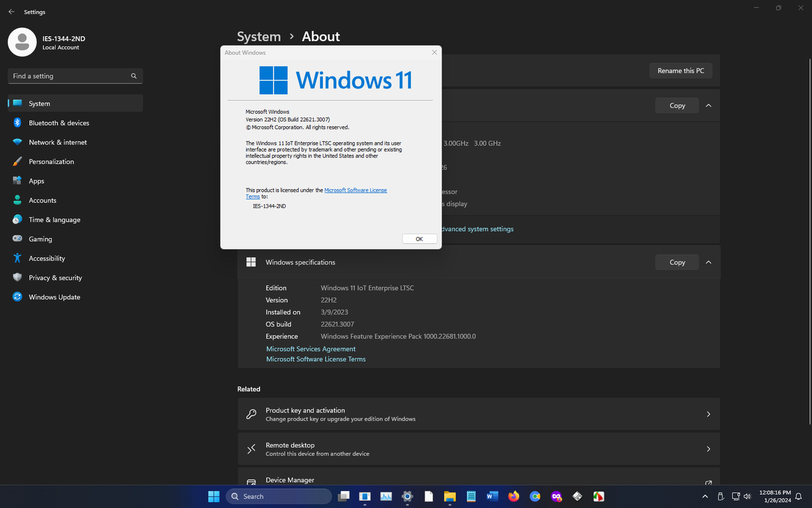Click the USB safely remove tray icon

click(x=721, y=497)
